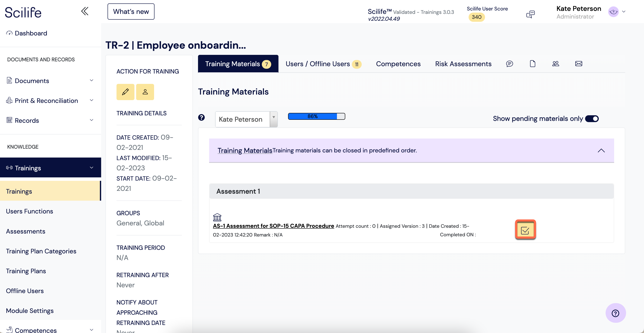Click the Documents sidebar icon

[x=9, y=80]
